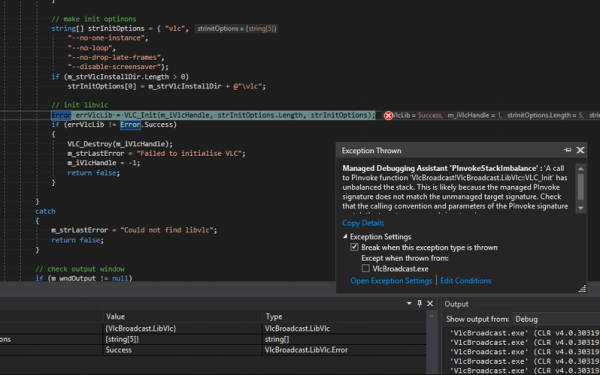This screenshot has width=600, height=375.
Task: Click the variables window scrollbar up arrow
Action: point(431,316)
